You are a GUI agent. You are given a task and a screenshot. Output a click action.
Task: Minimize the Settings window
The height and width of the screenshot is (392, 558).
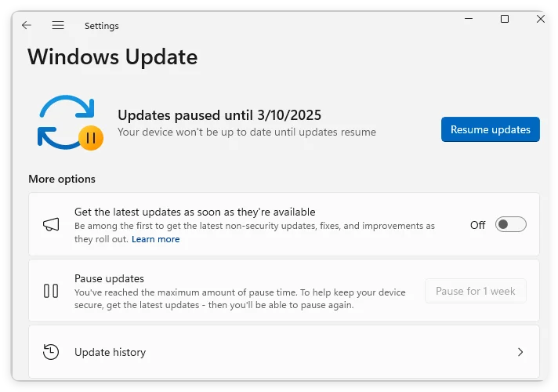click(x=469, y=19)
